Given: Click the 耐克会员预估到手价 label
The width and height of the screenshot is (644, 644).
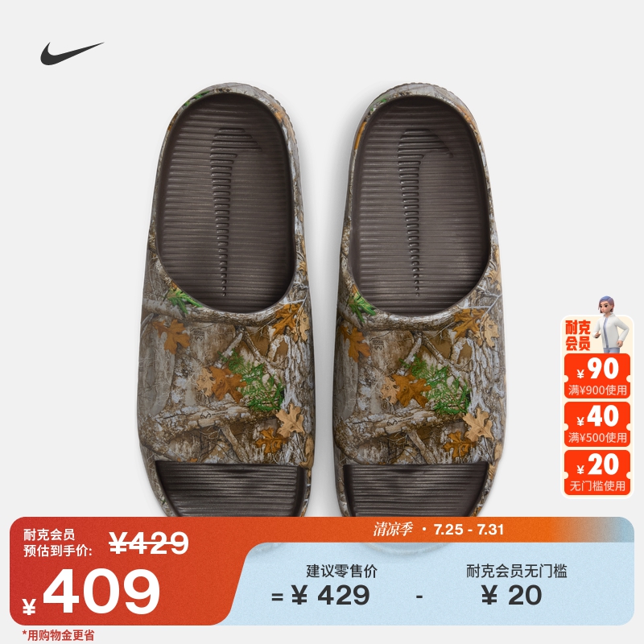Looking at the screenshot, I should (x=58, y=543).
